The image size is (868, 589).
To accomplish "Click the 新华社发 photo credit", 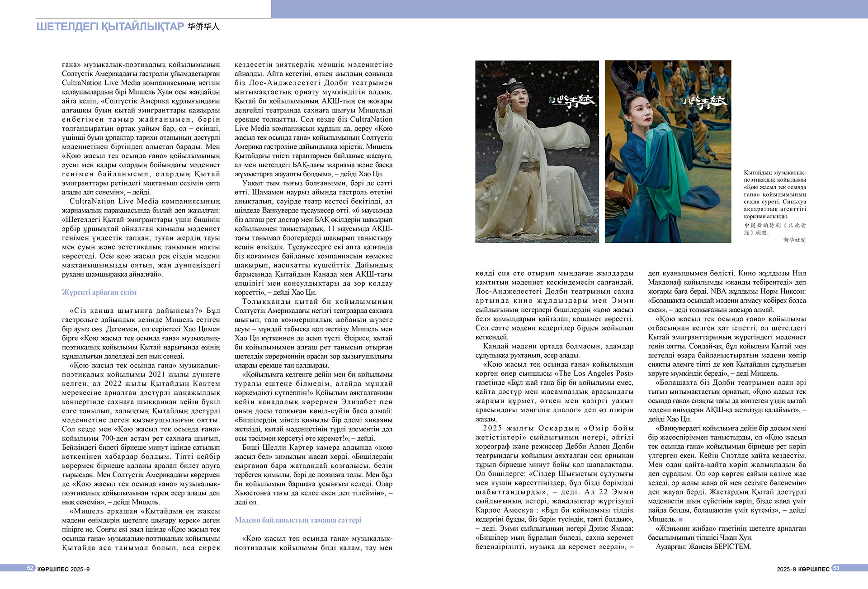I will point(794,240).
